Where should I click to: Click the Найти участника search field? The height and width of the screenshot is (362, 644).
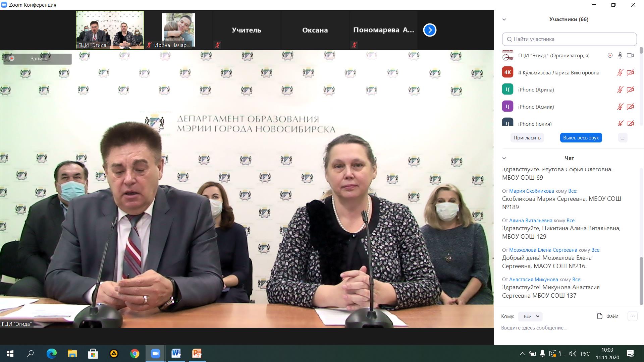coord(569,39)
